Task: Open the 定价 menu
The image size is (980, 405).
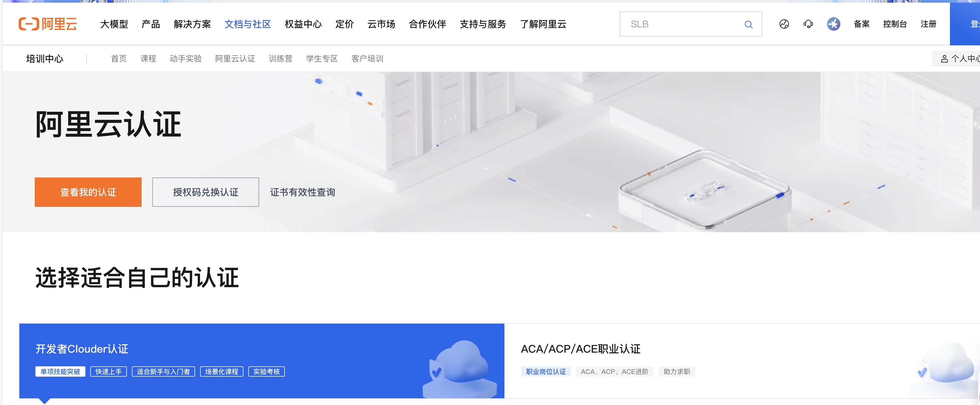Action: point(345,24)
